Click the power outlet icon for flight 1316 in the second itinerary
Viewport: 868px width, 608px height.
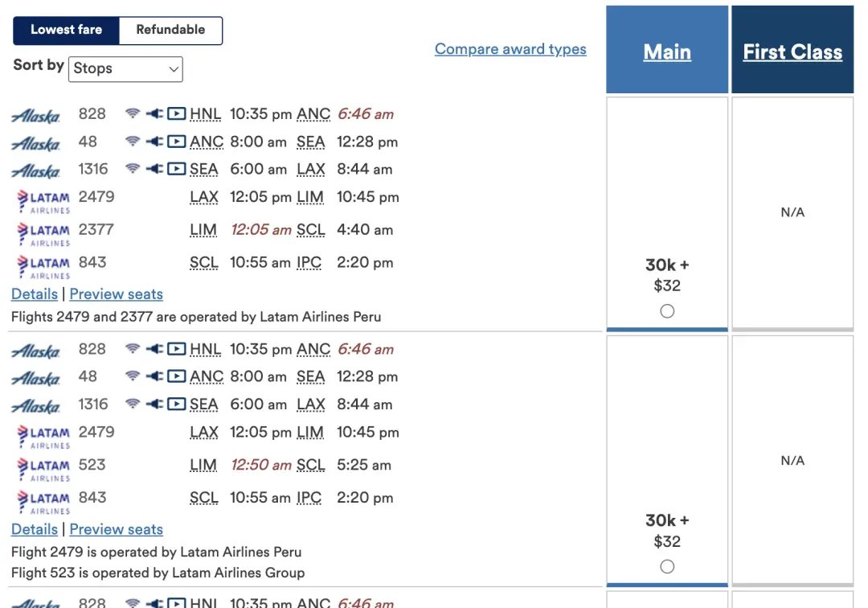pos(154,404)
